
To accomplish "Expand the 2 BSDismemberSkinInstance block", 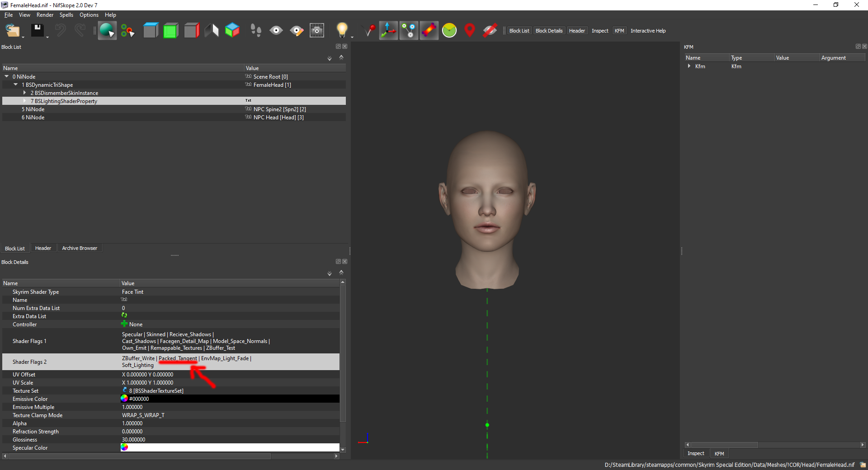I will pyautogui.click(x=24, y=93).
